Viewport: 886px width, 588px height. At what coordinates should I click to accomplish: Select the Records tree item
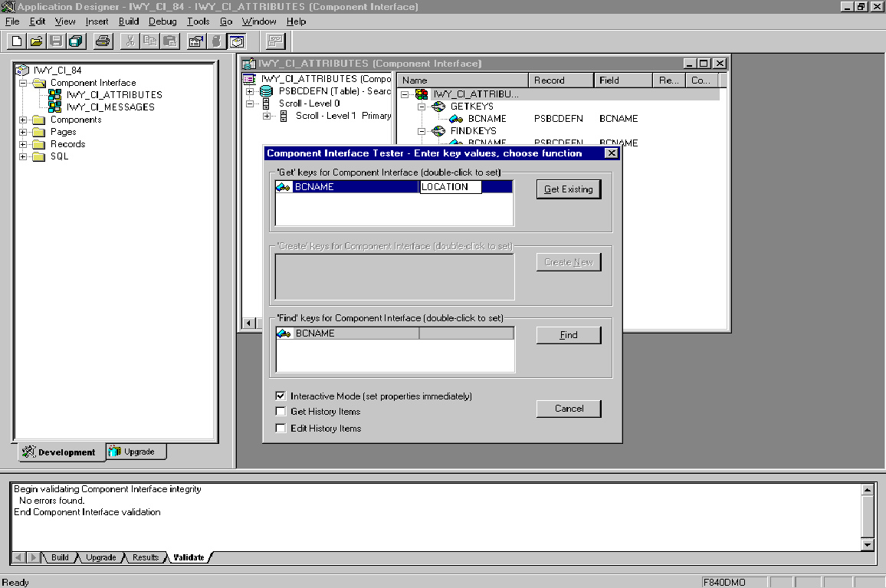(67, 144)
